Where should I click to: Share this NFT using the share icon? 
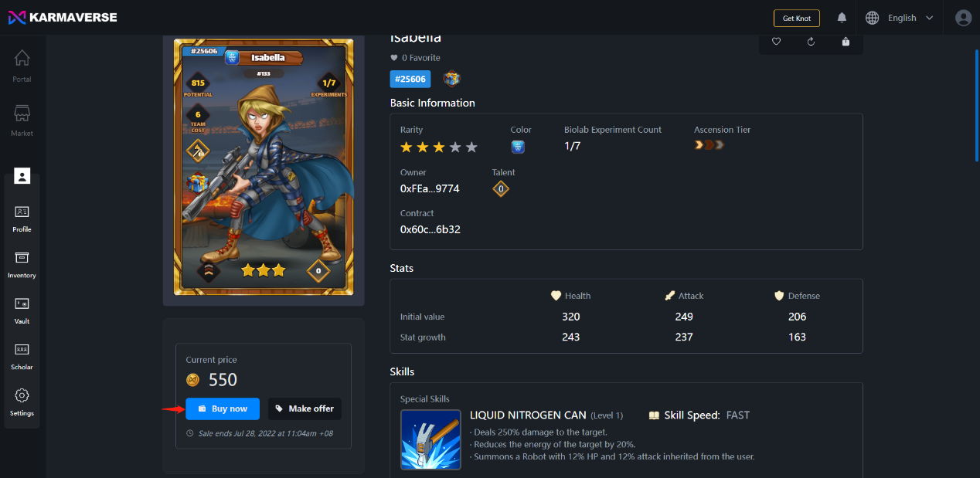coord(846,42)
